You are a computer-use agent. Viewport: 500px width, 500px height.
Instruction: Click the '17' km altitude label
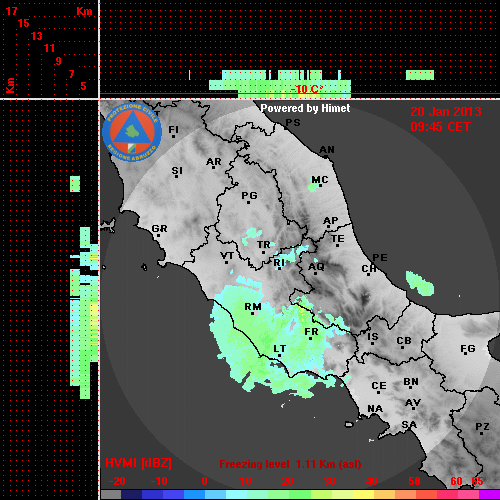pos(11,11)
